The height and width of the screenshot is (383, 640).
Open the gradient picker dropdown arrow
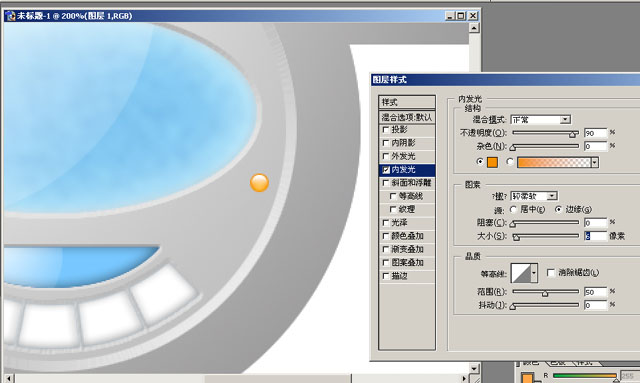coord(595,163)
